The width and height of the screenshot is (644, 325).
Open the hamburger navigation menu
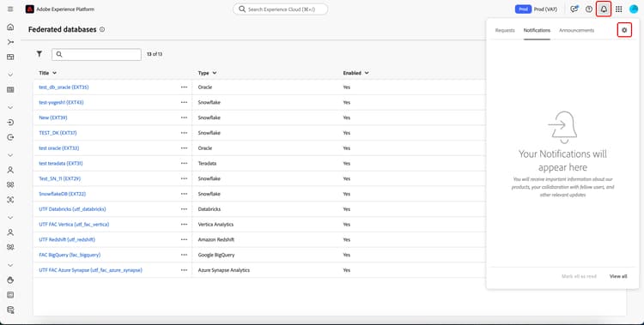(10, 9)
